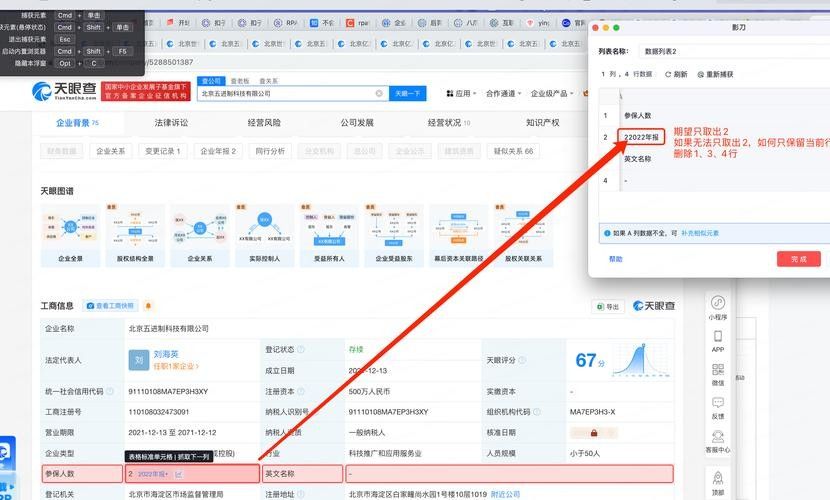Switch to the 经营状况 tab
Image resolution: width=830 pixels, height=500 pixels.
(449, 123)
